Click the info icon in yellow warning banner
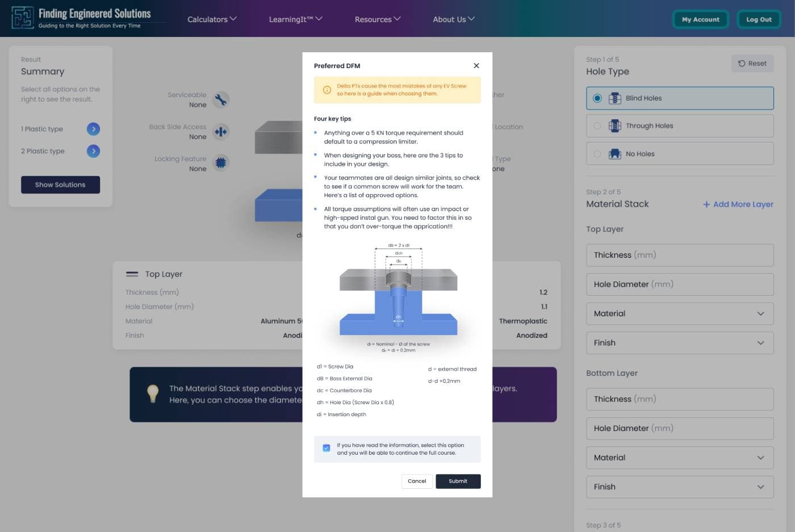The width and height of the screenshot is (795, 532). (x=327, y=90)
